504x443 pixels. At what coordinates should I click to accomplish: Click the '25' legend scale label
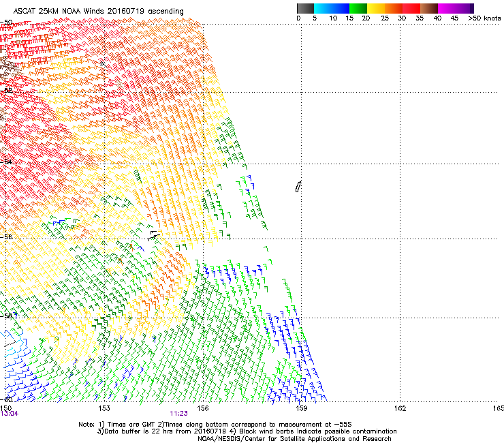click(x=385, y=18)
